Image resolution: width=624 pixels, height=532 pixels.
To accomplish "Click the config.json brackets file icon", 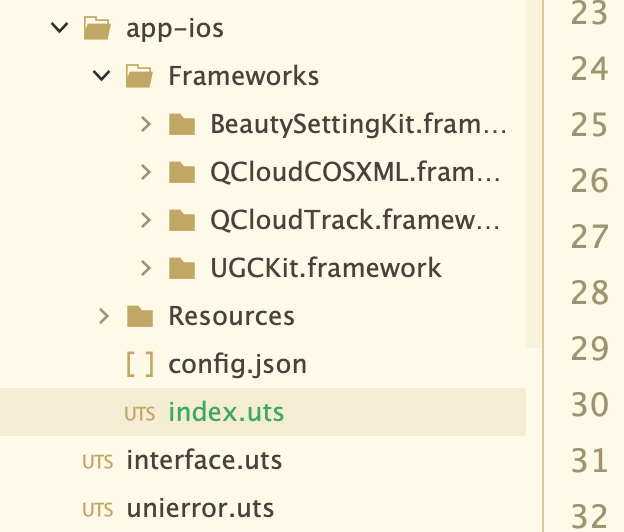I will [140, 364].
